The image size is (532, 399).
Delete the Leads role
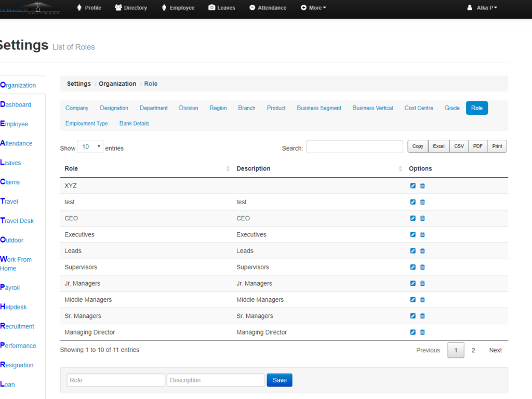[422, 251]
